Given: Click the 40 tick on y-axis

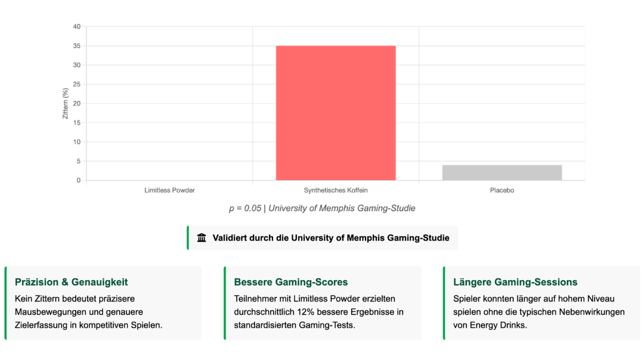Looking at the screenshot, I should (x=76, y=27).
